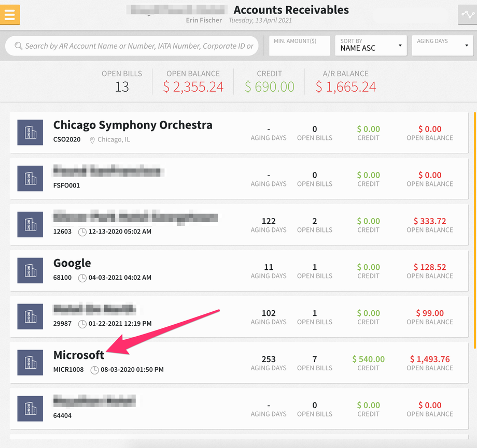Click the date Tuesday, 13 April 2021
The width and height of the screenshot is (477, 448).
260,20
